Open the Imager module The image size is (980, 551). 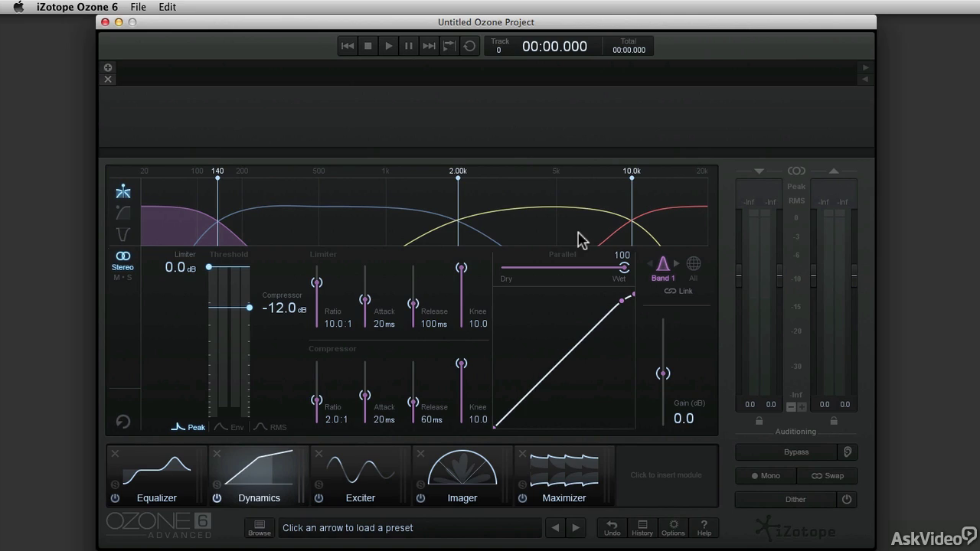[462, 475]
